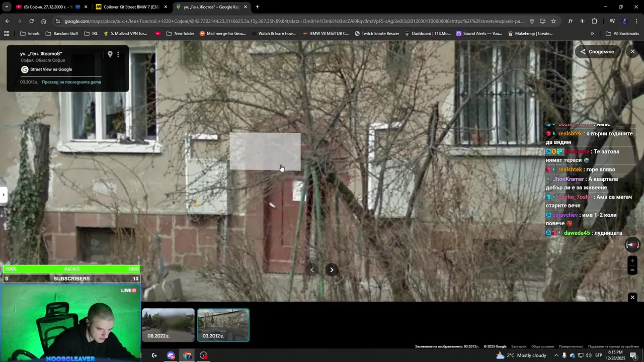
Task: Open the Chrome three-dot menu
Action: 636,21
